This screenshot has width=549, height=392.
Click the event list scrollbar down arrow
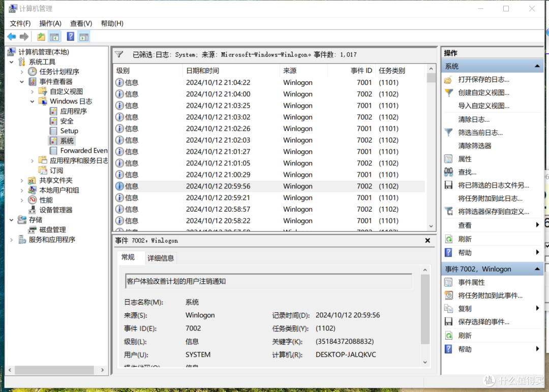pos(431,225)
